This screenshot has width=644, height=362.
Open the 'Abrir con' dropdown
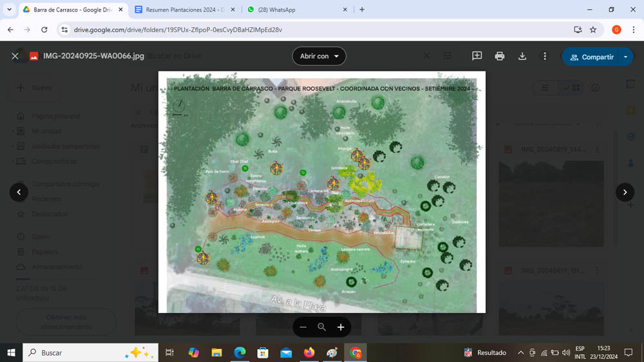pos(319,57)
